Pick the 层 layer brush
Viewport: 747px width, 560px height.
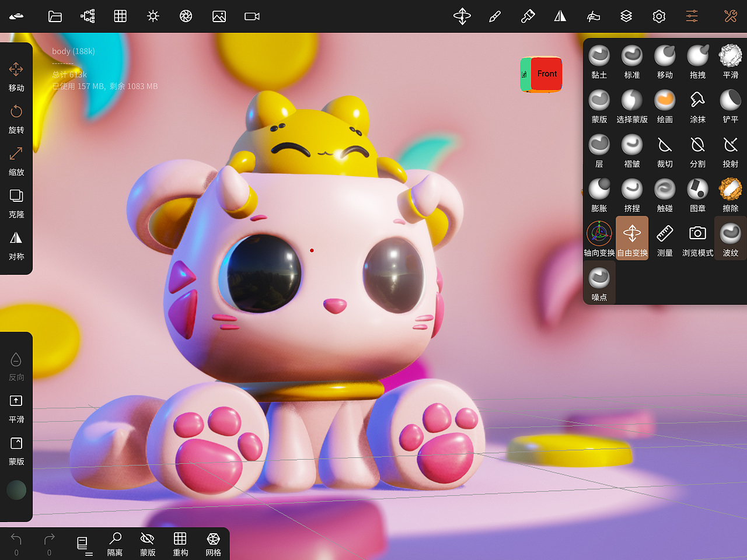(x=599, y=150)
